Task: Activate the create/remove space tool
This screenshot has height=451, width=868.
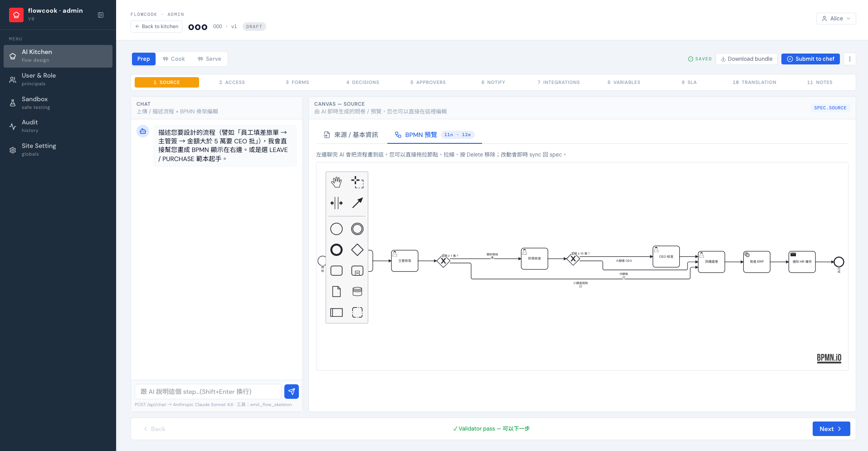Action: [336, 203]
